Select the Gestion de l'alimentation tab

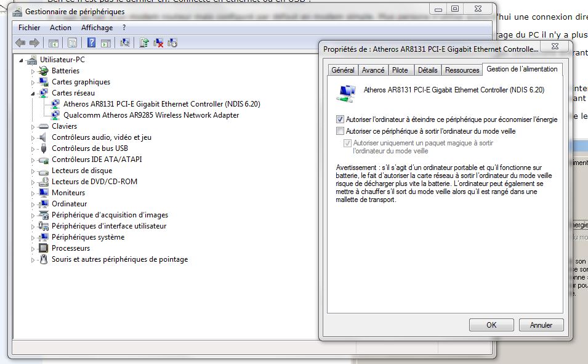(522, 69)
